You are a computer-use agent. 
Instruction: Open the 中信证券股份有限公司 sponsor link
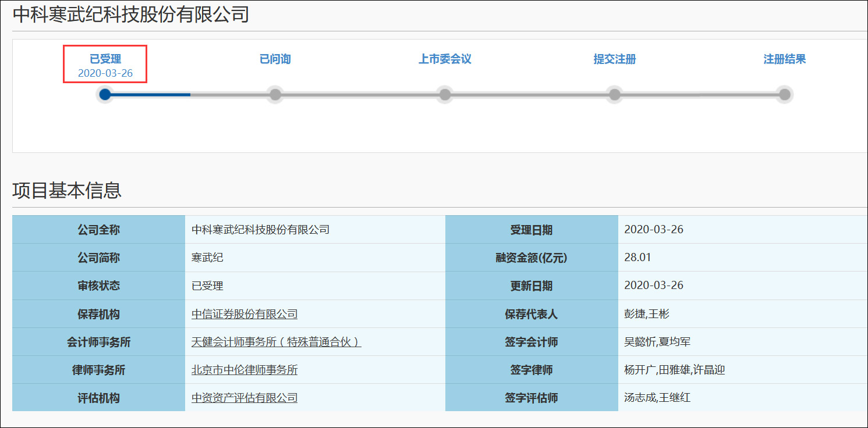245,314
